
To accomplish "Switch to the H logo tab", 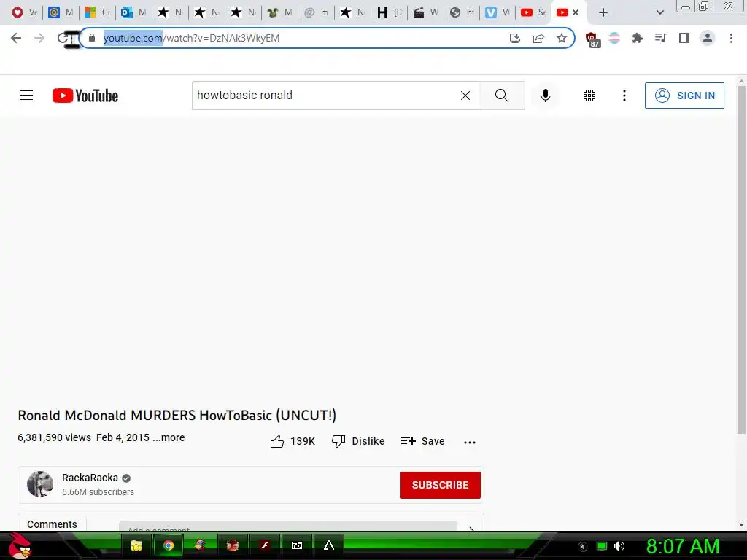I will click(x=389, y=12).
